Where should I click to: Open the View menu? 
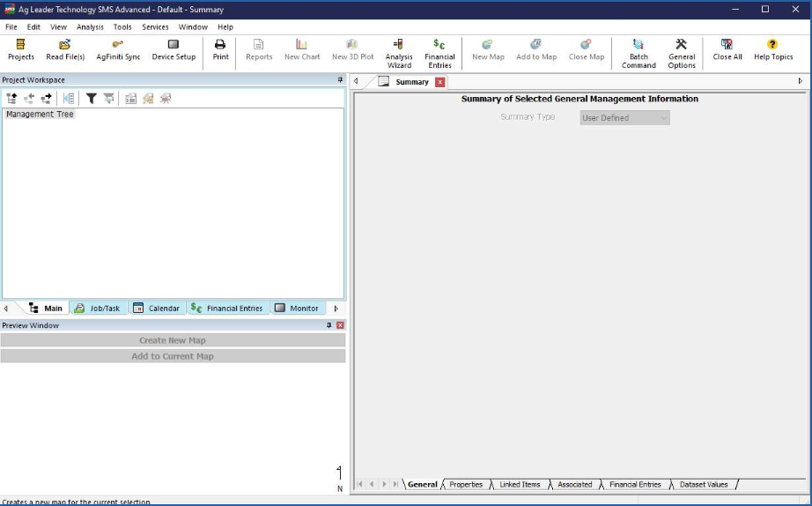pos(58,27)
